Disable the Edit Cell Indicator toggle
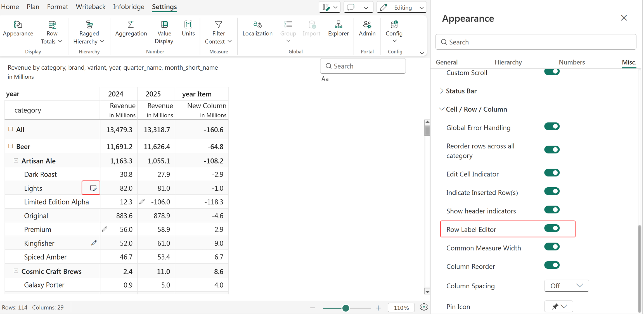Image resolution: width=644 pixels, height=316 pixels. (x=552, y=173)
